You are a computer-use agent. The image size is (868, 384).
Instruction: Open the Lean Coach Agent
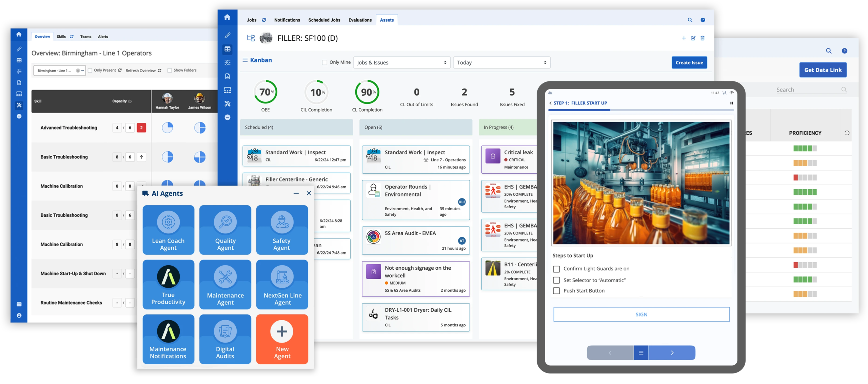[x=168, y=230]
